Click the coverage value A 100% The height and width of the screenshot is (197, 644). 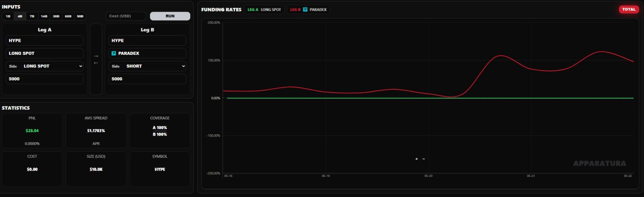coord(160,128)
